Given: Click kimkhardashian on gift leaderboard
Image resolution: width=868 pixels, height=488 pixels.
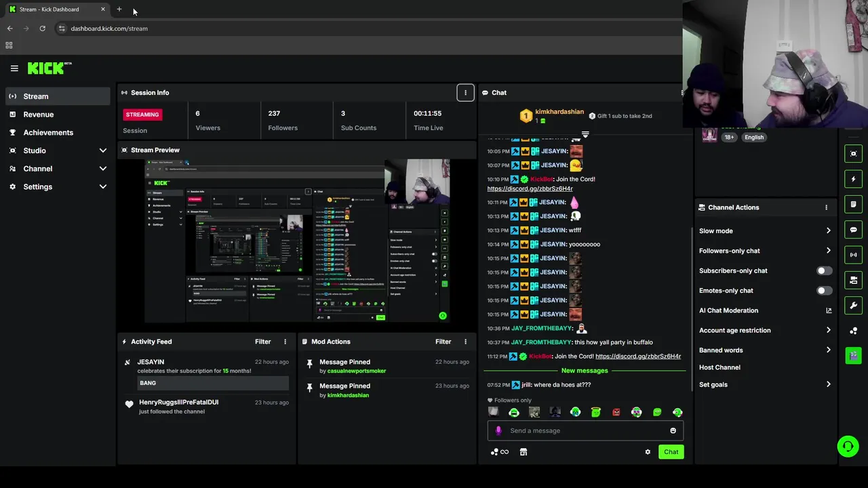Looking at the screenshot, I should click(559, 112).
